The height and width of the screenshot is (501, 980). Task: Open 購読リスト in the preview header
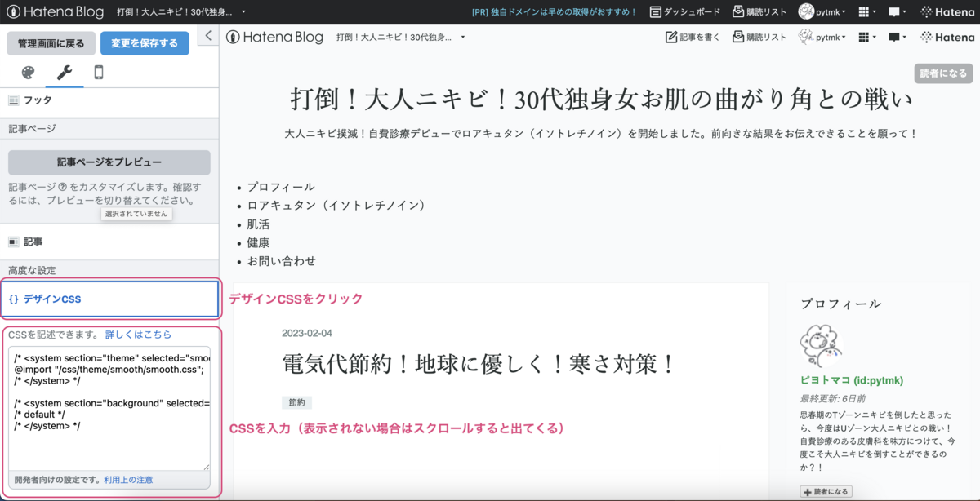pos(759,37)
